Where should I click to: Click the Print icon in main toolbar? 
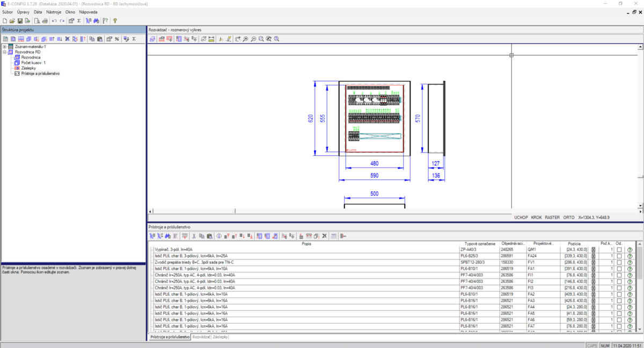(x=45, y=21)
